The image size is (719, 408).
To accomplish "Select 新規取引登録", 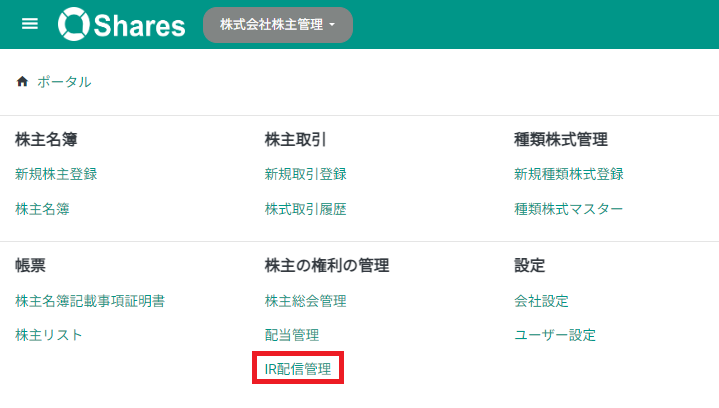I will click(x=305, y=174).
